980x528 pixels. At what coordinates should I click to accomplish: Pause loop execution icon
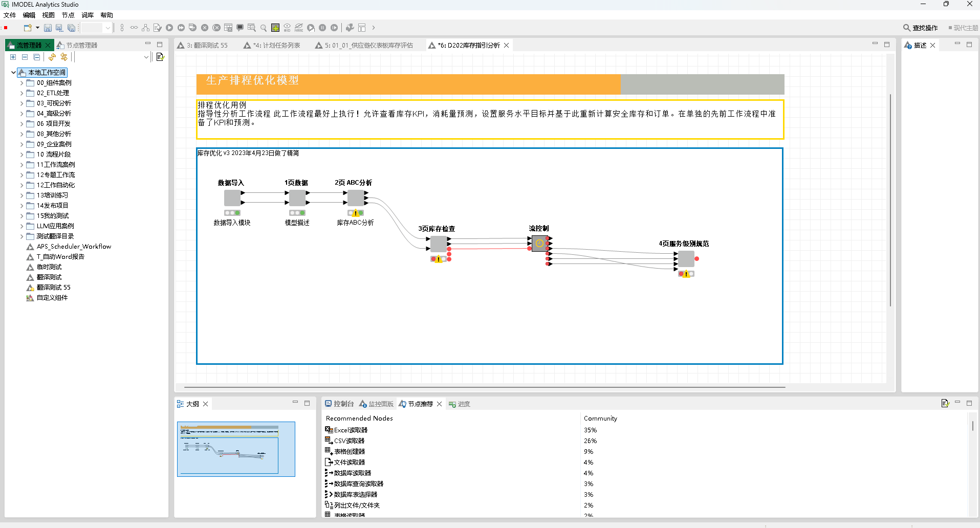pyautogui.click(x=322, y=28)
